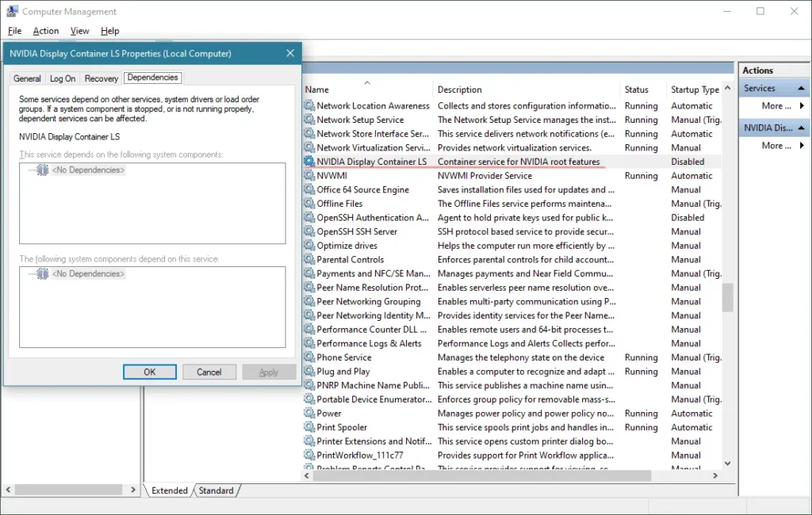Switch to the General tab
The image size is (812, 515).
coord(27,78)
